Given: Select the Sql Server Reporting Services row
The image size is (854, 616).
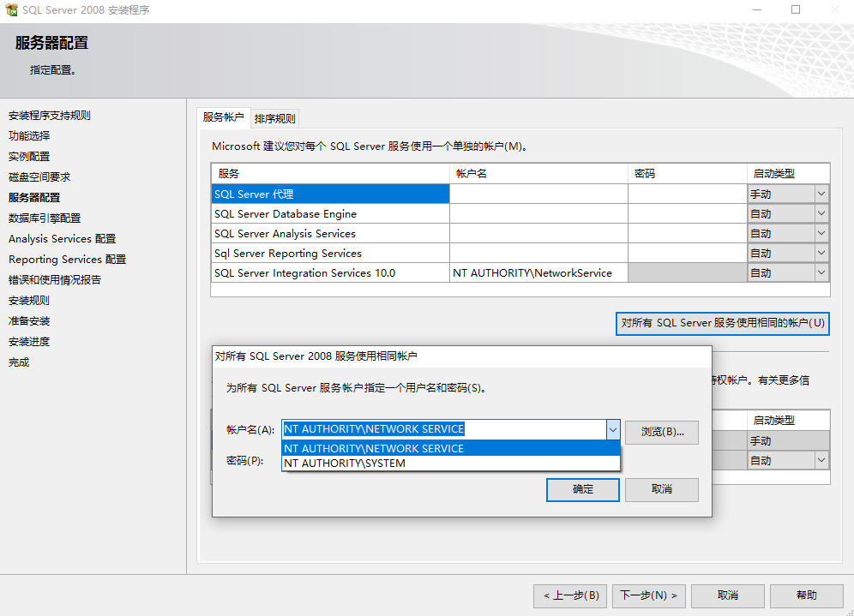Looking at the screenshot, I should point(331,253).
